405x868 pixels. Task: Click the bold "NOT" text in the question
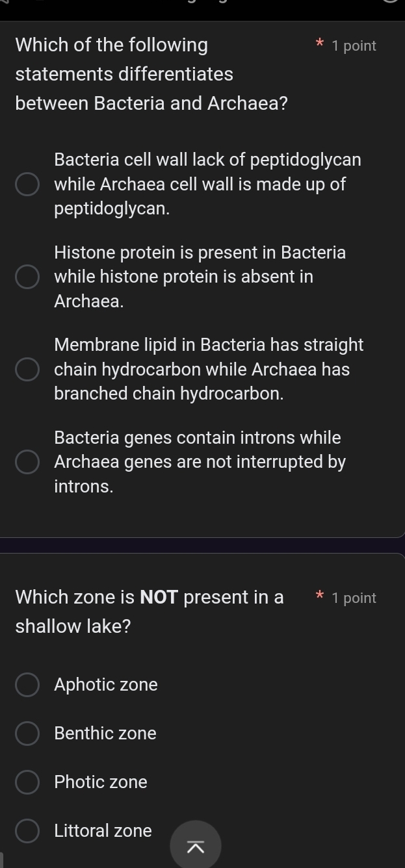pos(159,597)
